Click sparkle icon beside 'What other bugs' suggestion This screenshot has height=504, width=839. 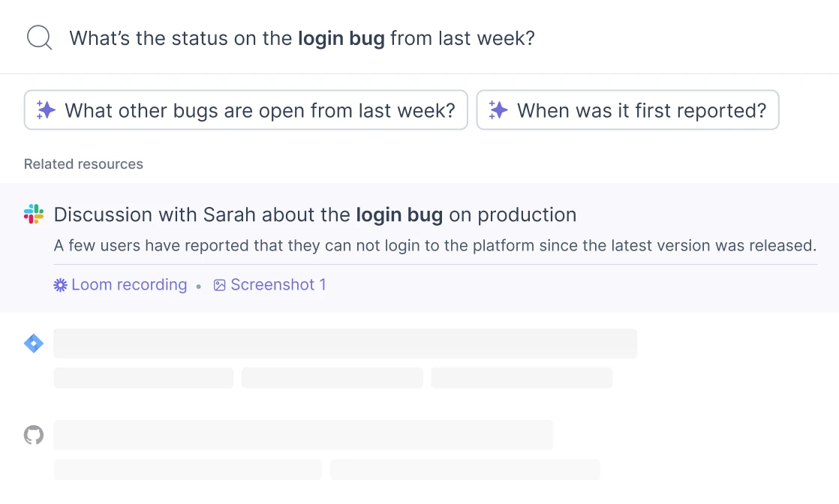pyautogui.click(x=46, y=110)
